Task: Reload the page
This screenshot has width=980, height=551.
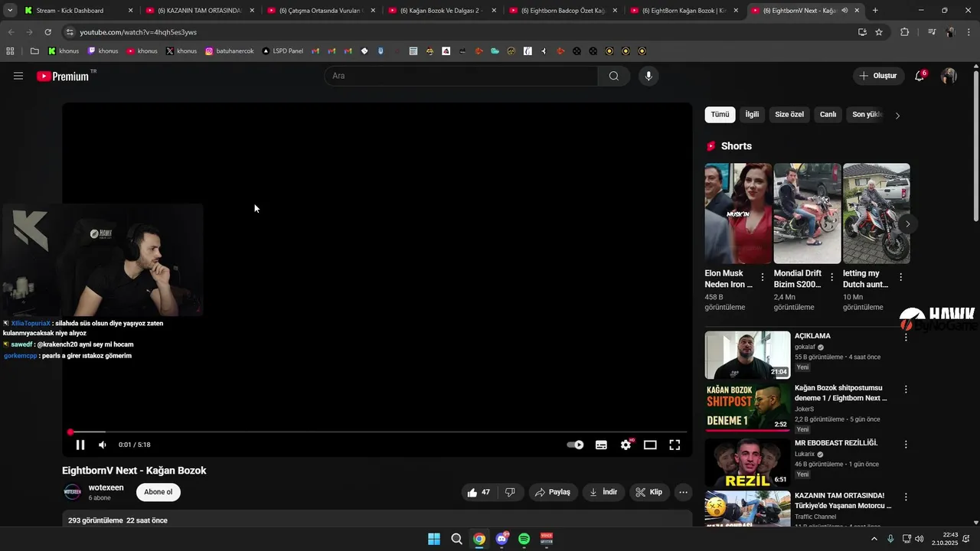Action: coord(47,32)
